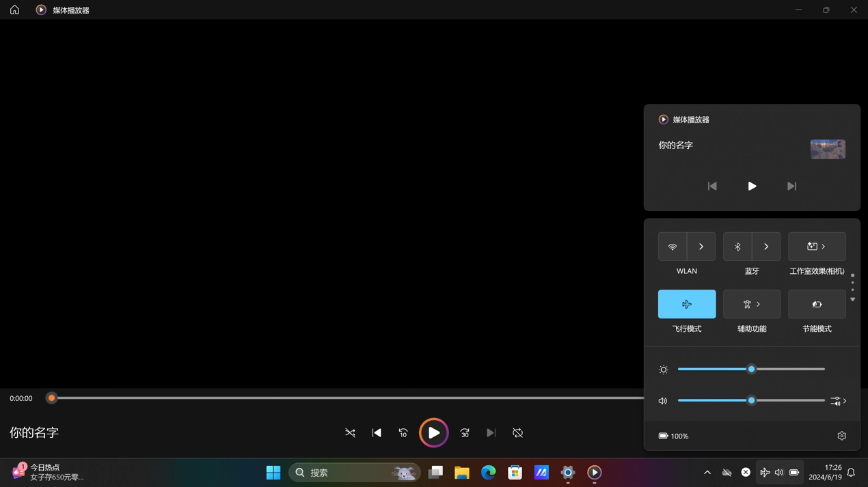Skip back 10 seconds

(x=403, y=433)
